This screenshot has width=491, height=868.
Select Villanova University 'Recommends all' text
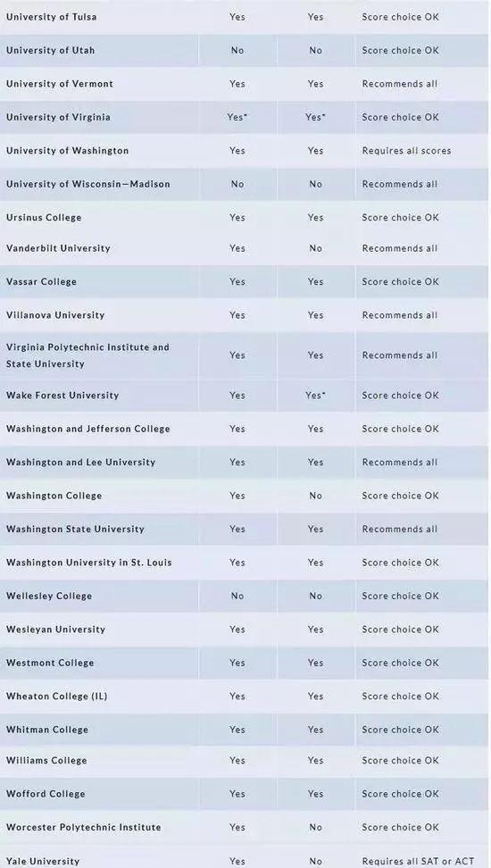(x=400, y=315)
